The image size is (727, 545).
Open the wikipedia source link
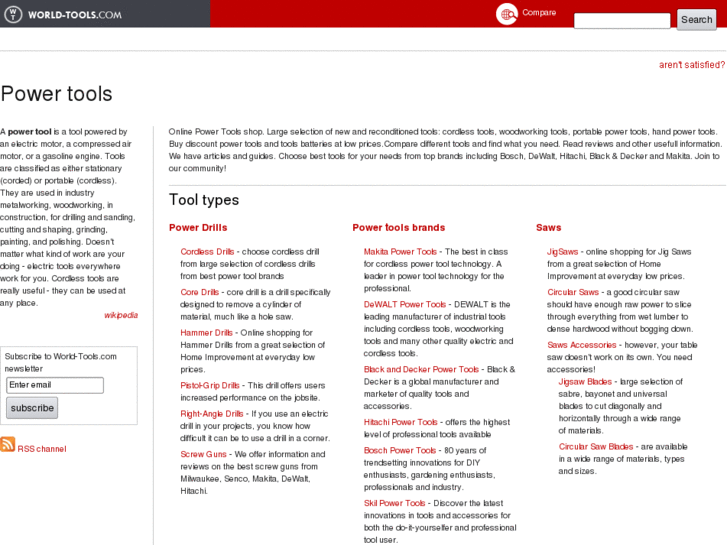[x=121, y=315]
